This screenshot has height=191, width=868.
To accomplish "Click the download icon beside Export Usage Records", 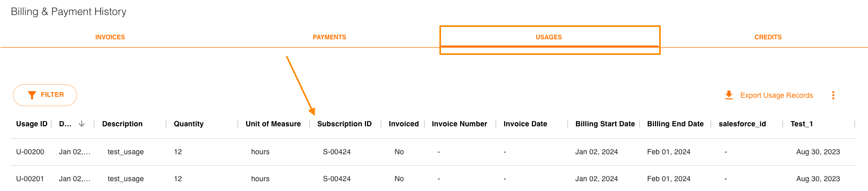I will pyautogui.click(x=728, y=95).
